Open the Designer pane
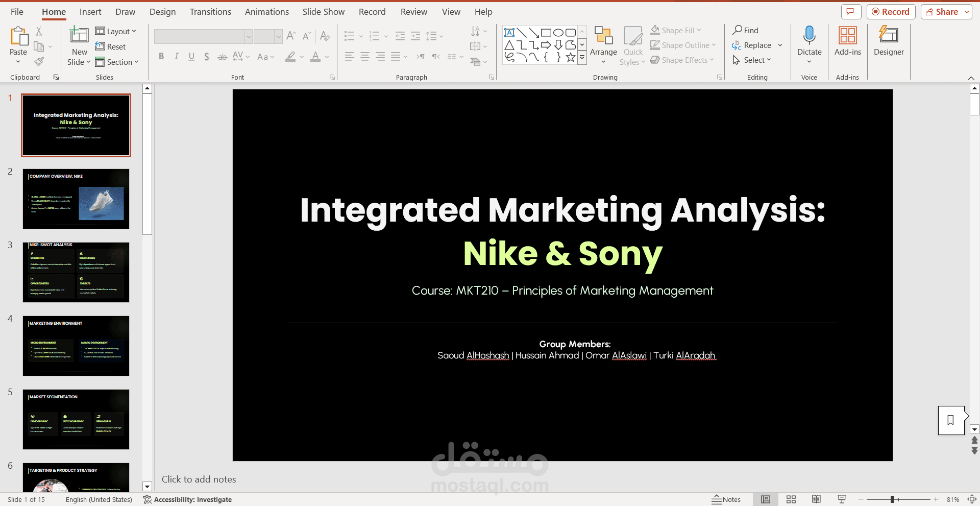 click(888, 41)
